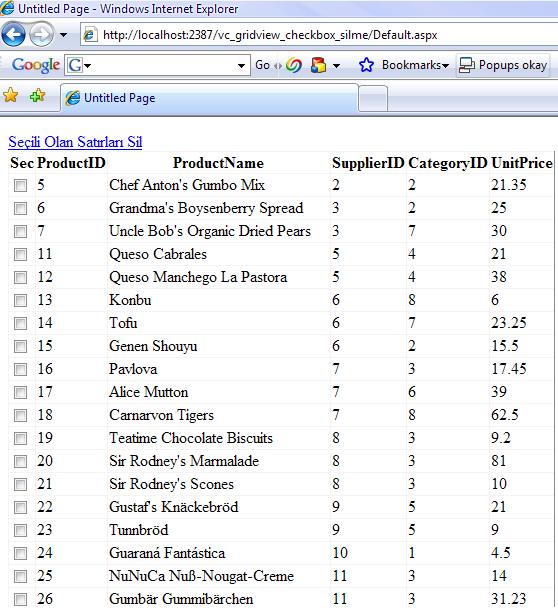Click the Google toolbar logo
This screenshot has height=611, width=558.
[x=36, y=65]
